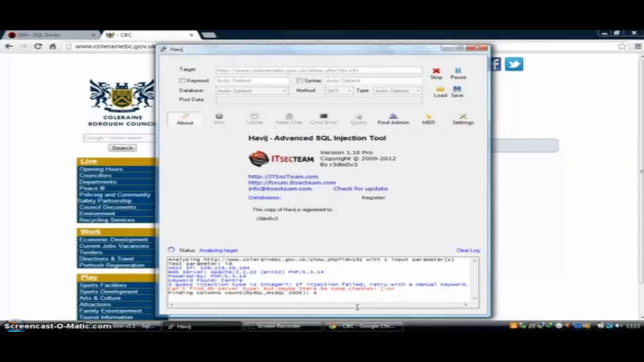Open the Twitter icon on the webpage
Screen dimensions: 644x362
pyautogui.click(x=514, y=64)
